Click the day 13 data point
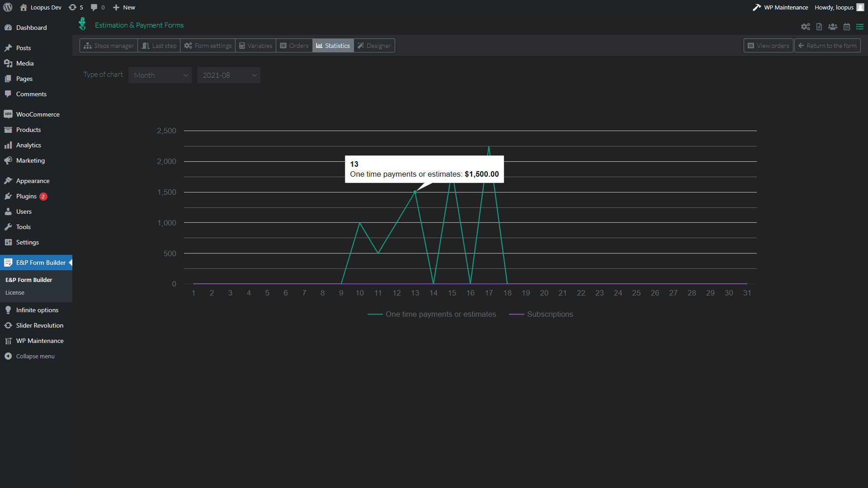 point(415,192)
